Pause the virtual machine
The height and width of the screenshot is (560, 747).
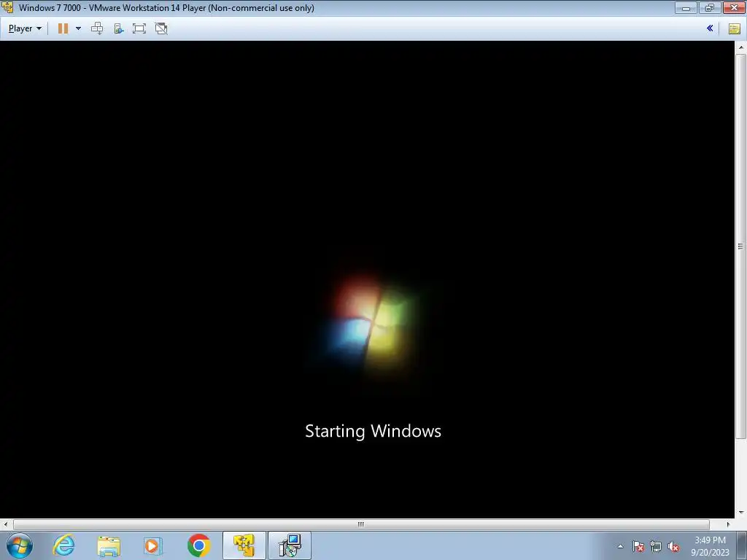pos(63,28)
